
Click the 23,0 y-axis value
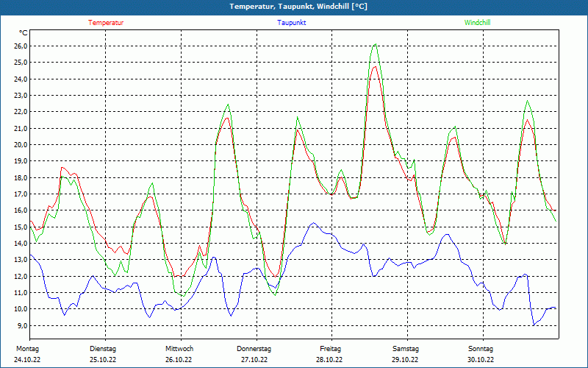pyautogui.click(x=21, y=96)
